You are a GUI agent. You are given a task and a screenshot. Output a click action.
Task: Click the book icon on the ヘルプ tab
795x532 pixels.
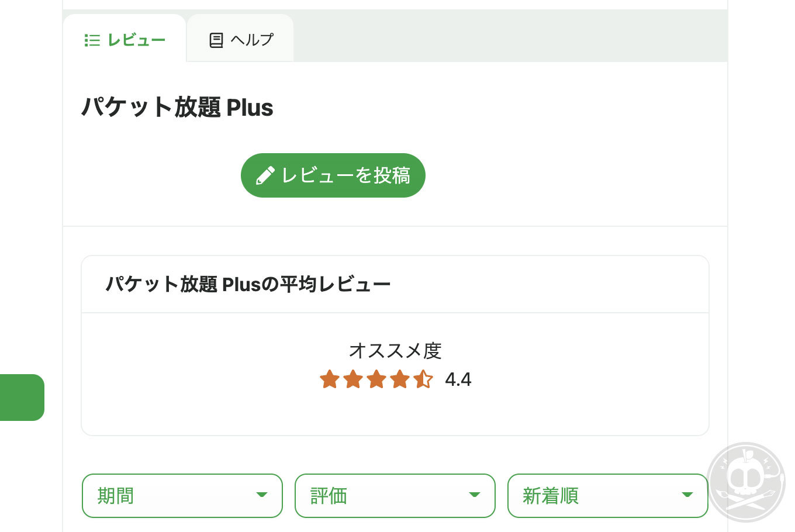(216, 40)
